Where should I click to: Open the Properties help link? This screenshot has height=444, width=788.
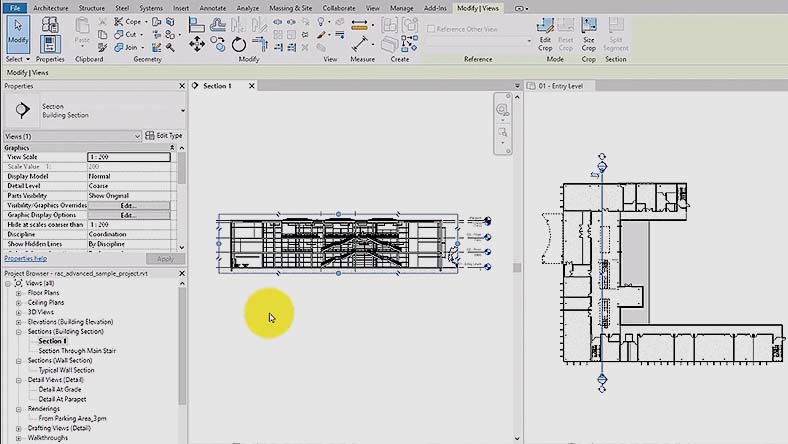(26, 258)
